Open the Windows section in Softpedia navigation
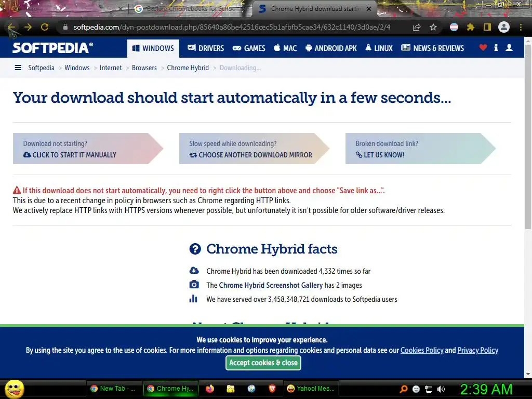 click(153, 48)
